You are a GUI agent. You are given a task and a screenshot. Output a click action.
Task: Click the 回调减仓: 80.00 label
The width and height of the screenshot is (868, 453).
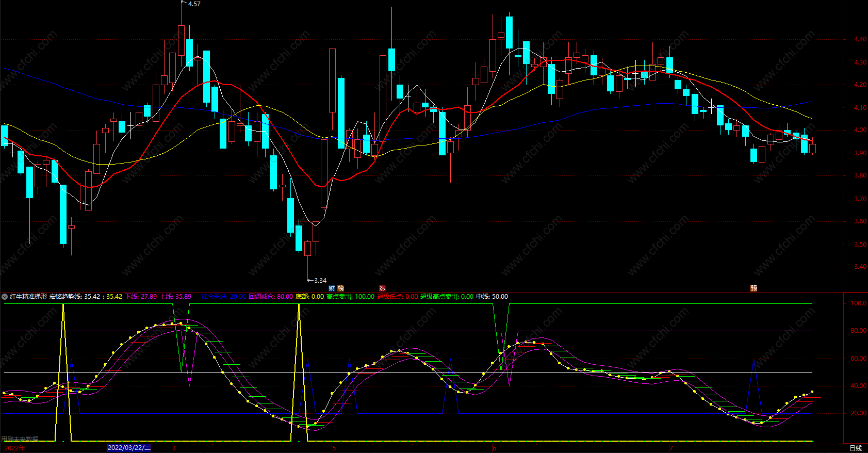point(271,297)
